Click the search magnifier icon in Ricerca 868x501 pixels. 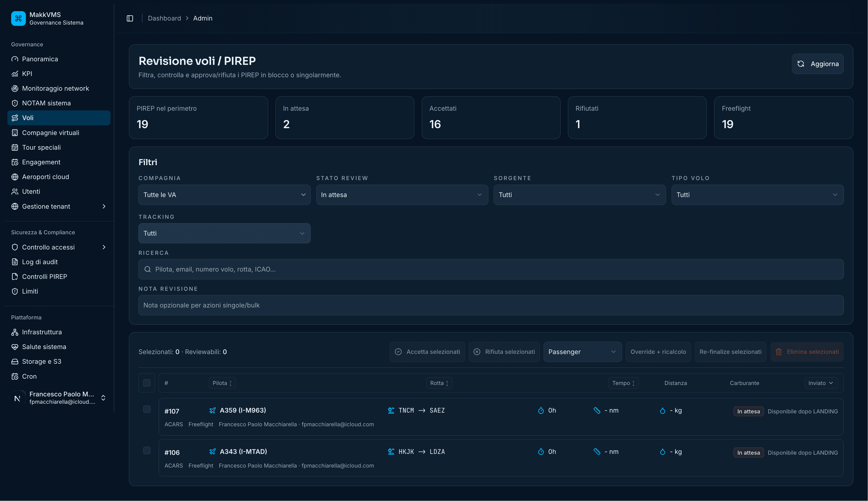pos(148,269)
